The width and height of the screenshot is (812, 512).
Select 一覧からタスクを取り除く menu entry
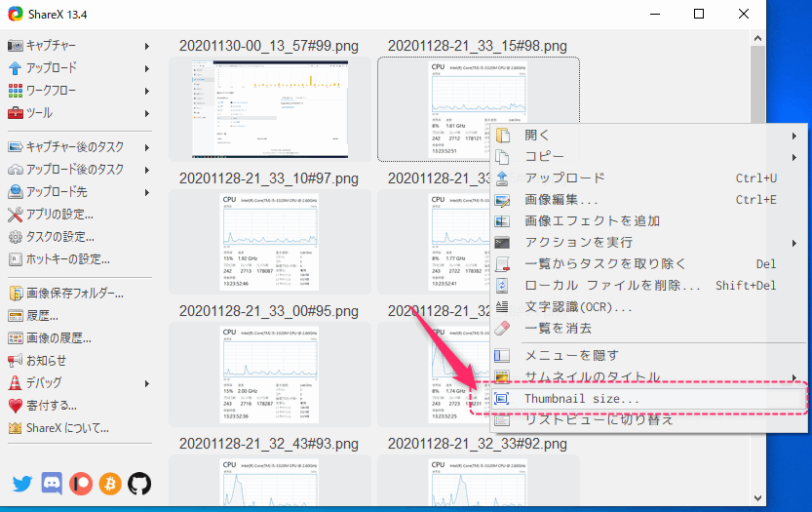[648, 263]
